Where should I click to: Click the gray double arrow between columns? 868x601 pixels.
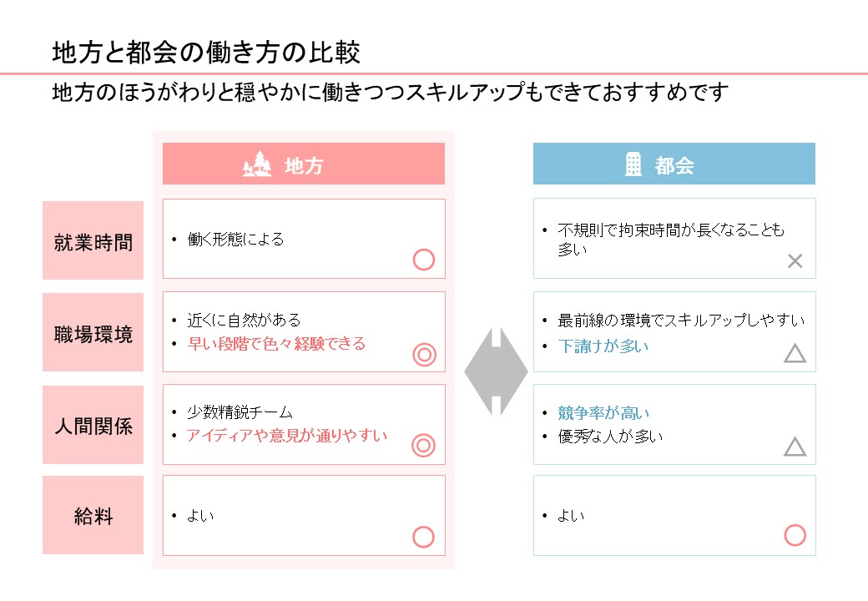496,371
